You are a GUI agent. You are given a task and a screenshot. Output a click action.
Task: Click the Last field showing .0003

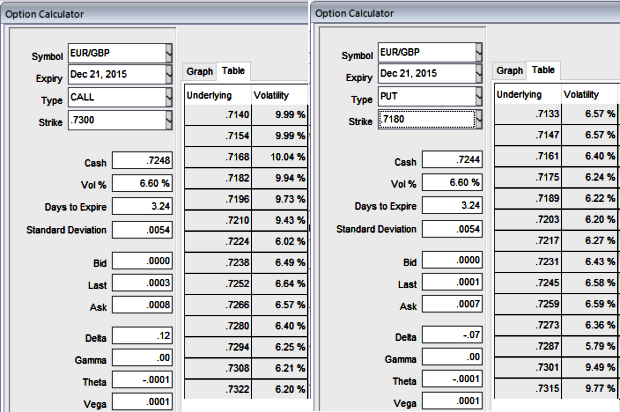(x=143, y=283)
